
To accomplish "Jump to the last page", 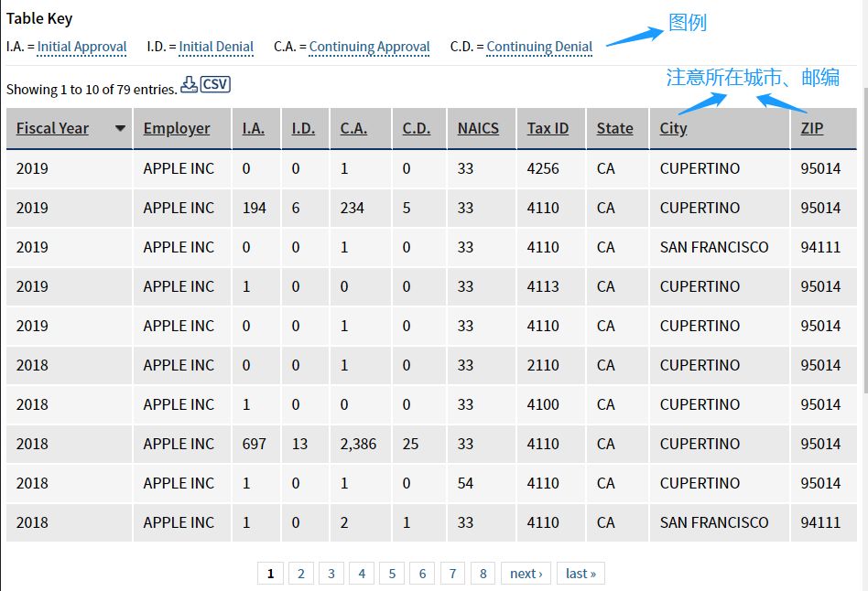I will point(580,574).
